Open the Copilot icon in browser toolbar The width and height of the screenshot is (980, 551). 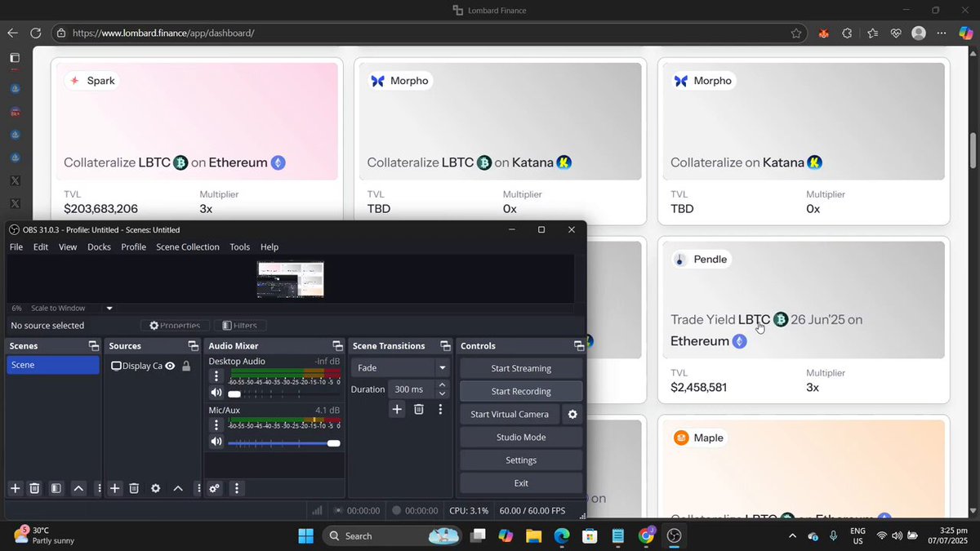[x=964, y=33]
